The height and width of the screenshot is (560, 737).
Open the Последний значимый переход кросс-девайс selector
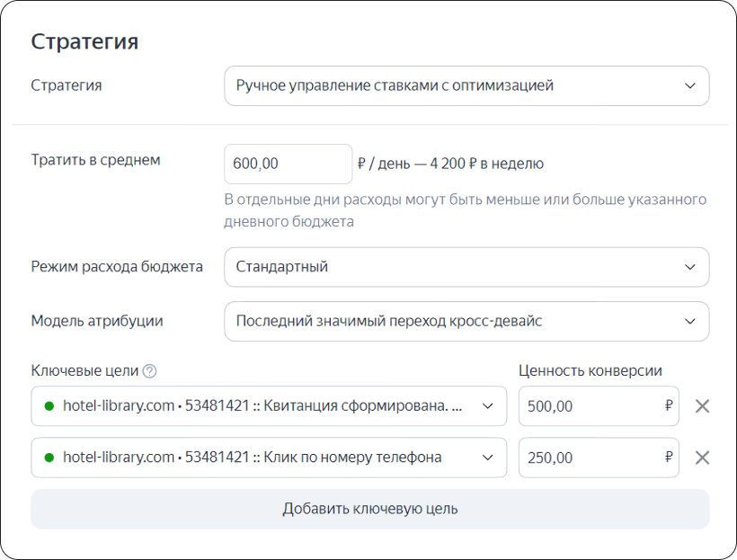click(x=466, y=322)
